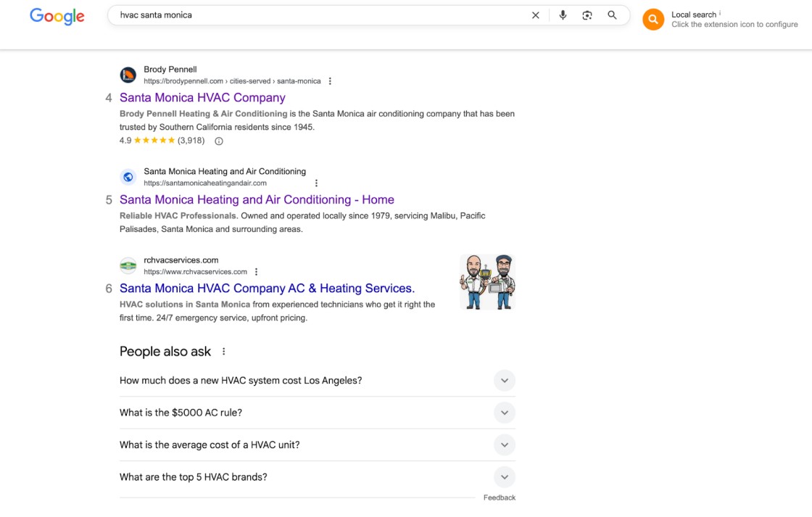Click the brodypennell.com URL breadcrumb
The width and height of the screenshot is (812, 517).
(232, 80)
